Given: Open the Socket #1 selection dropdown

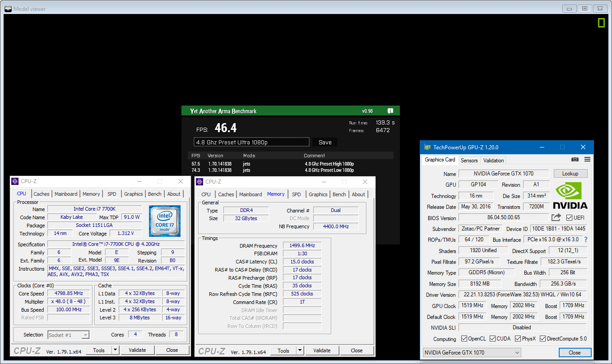Looking at the screenshot, I should coord(68,335).
